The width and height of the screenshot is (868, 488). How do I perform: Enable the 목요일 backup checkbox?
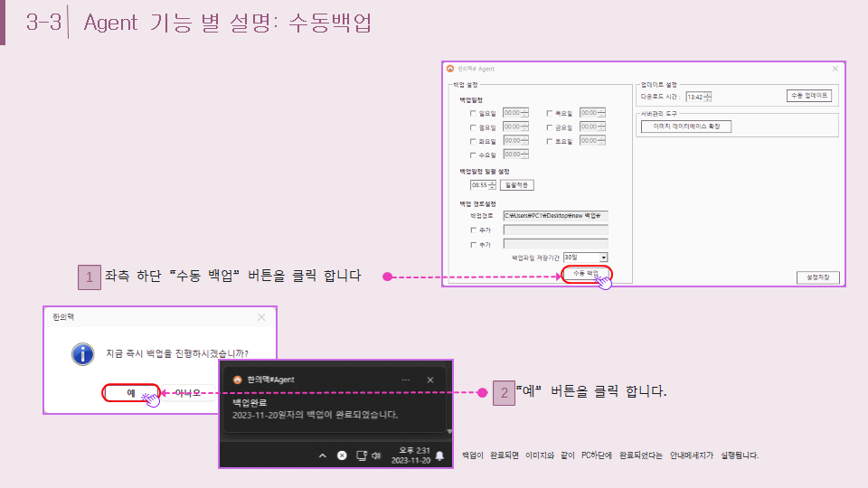549,114
